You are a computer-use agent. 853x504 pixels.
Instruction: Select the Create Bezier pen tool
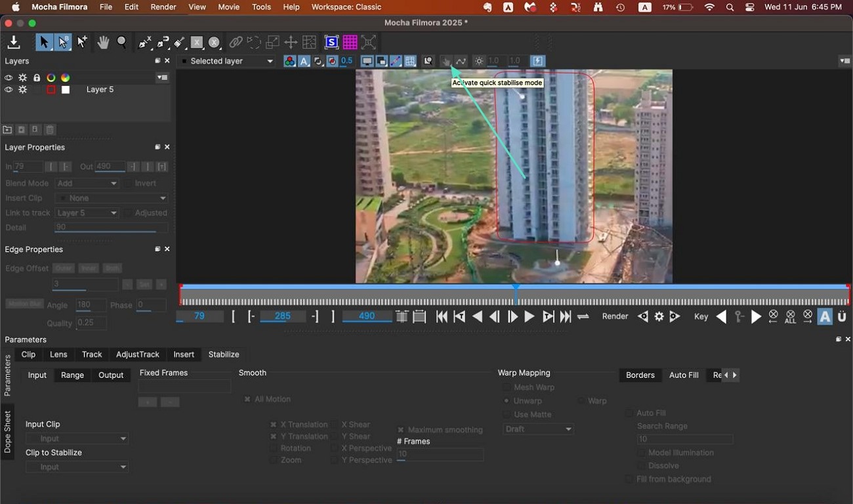162,43
